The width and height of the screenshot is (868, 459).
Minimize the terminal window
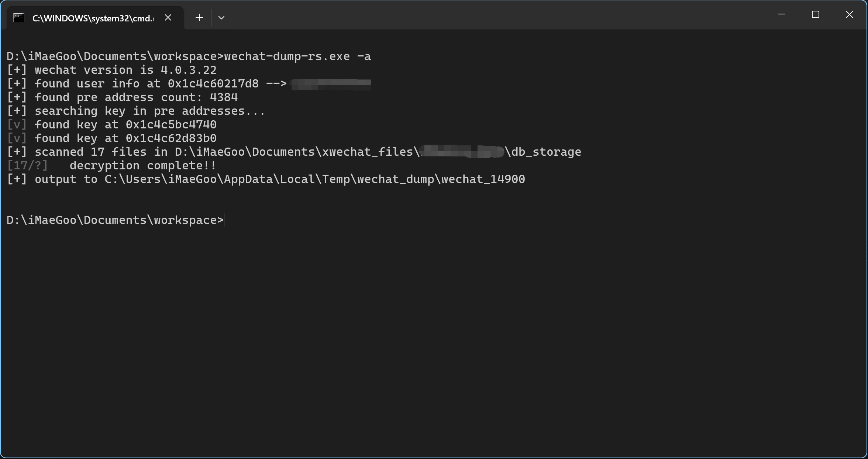782,14
